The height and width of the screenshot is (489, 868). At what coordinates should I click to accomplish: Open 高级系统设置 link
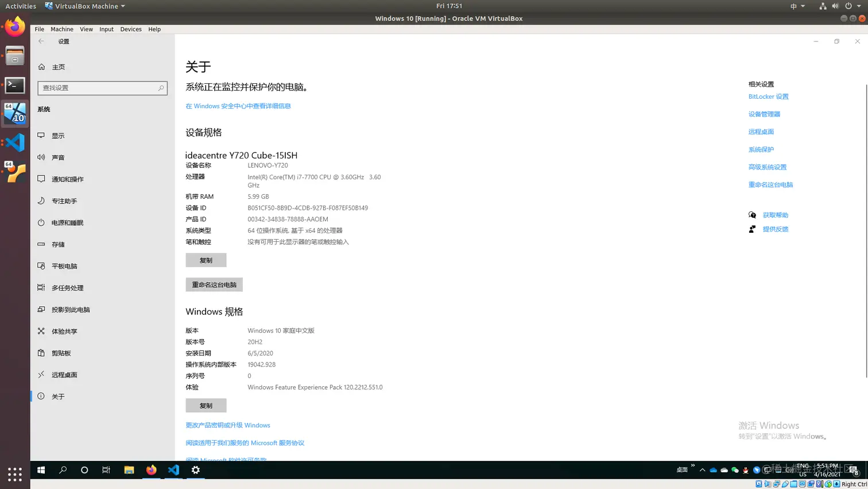coord(768,167)
